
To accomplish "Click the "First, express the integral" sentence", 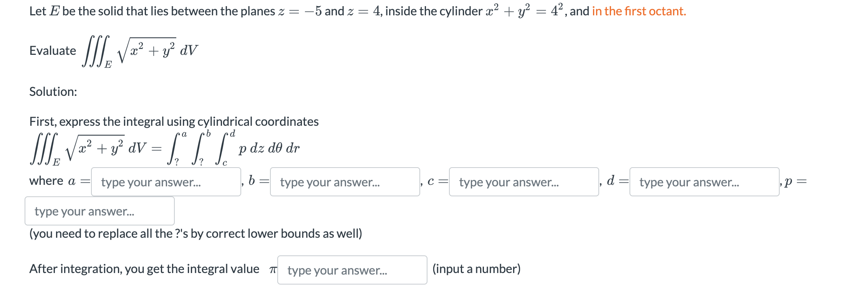I will pyautogui.click(x=174, y=122).
